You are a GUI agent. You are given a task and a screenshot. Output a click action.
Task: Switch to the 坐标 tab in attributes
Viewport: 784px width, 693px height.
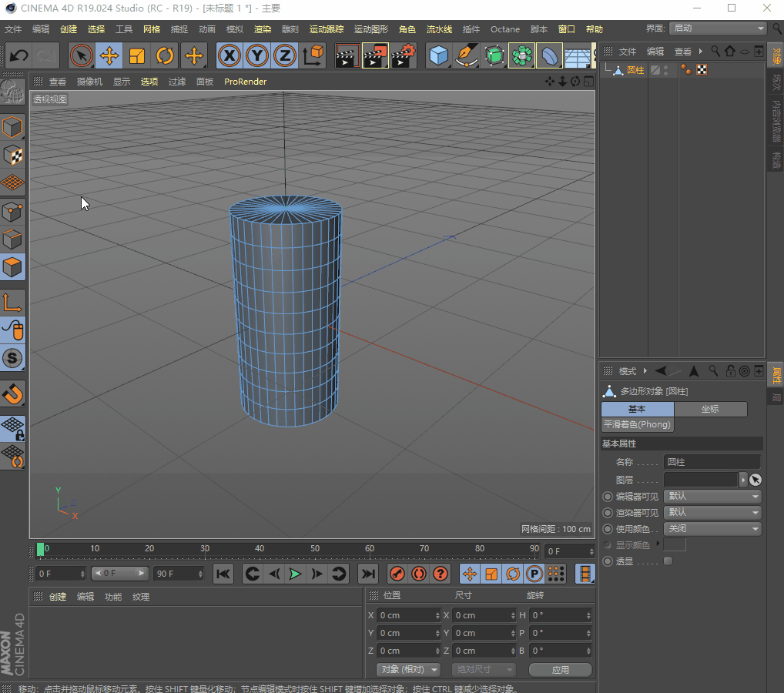(710, 409)
